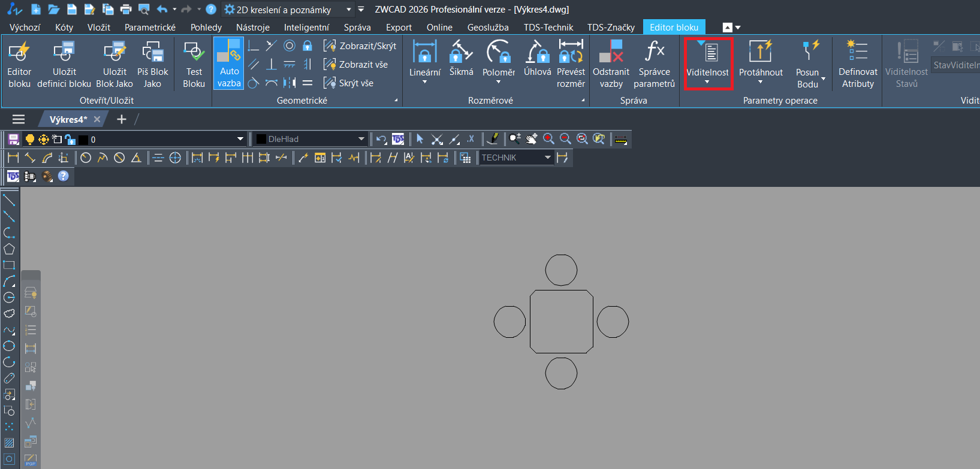Viewport: 980px width, 469px height.
Task: Add a new drawing tab with plus
Action: pyautogui.click(x=122, y=119)
